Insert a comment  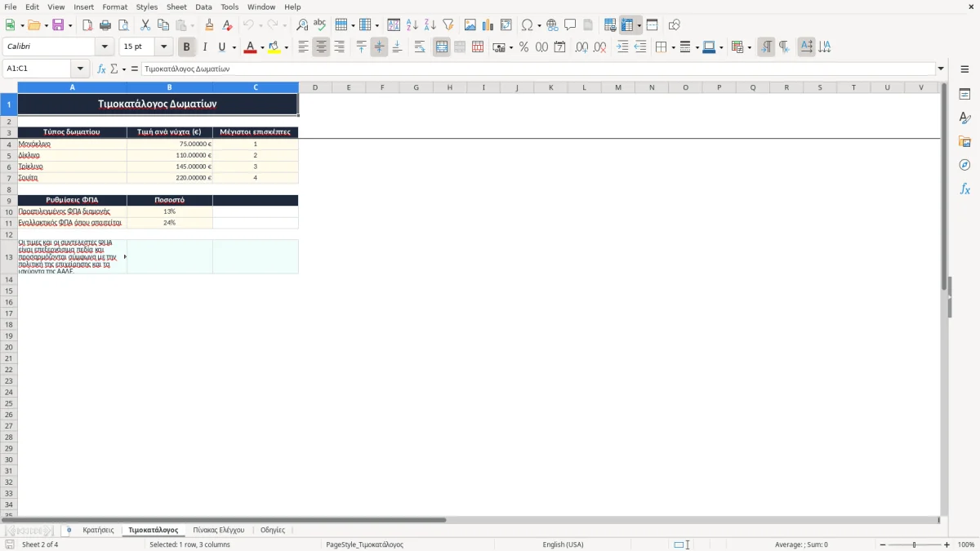(570, 25)
